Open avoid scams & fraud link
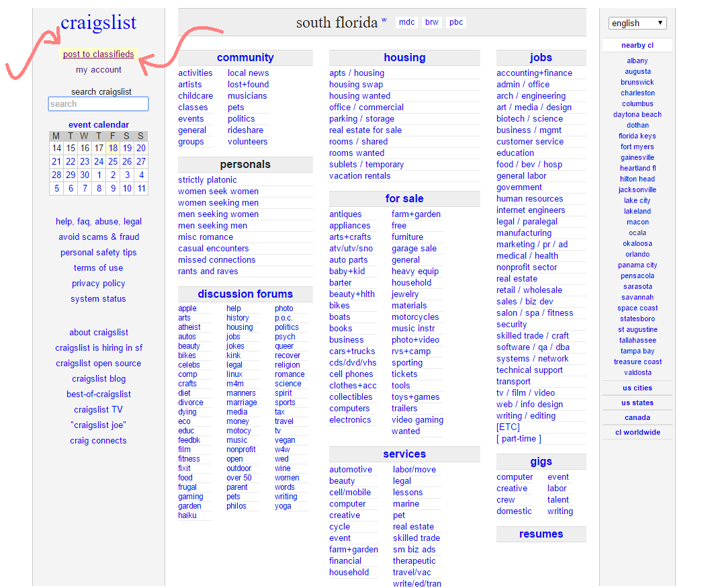The image size is (708, 588). 99,237
